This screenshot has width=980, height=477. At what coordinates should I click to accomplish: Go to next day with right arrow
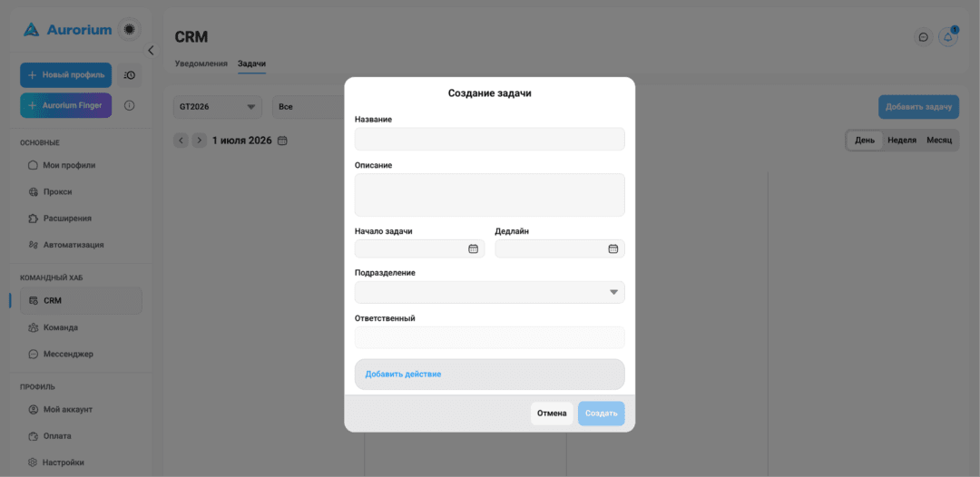click(x=200, y=141)
